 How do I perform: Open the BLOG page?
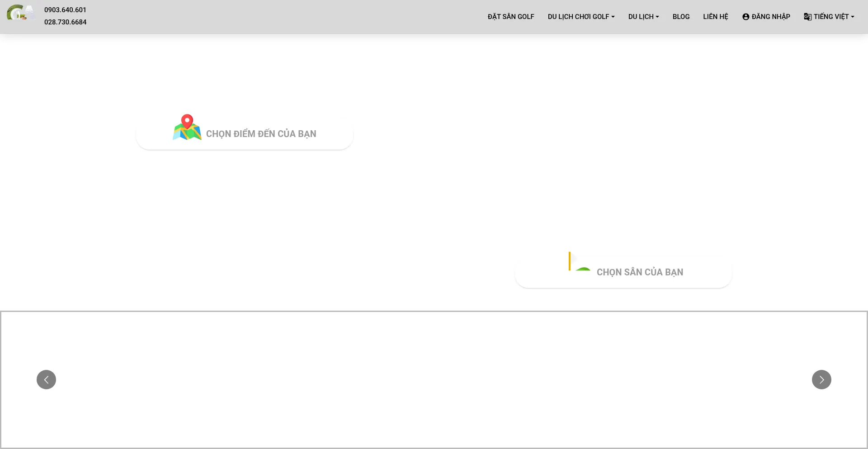point(681,17)
